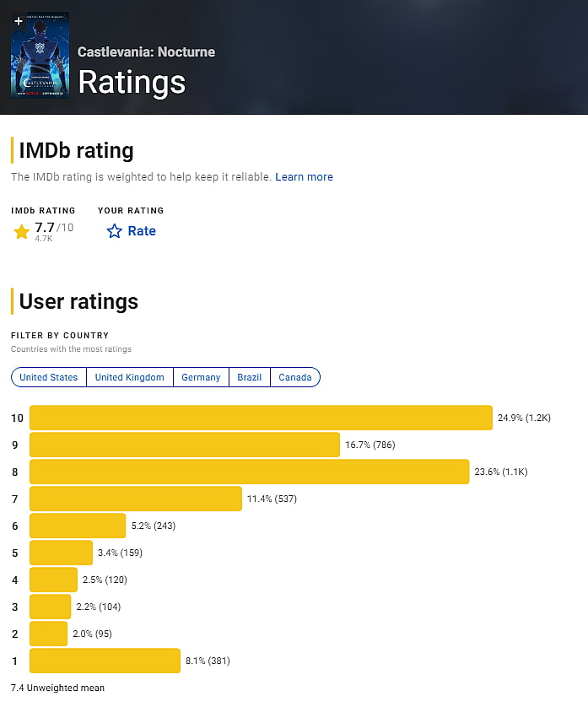
Task: Click the 9-star rating bar
Action: [185, 445]
